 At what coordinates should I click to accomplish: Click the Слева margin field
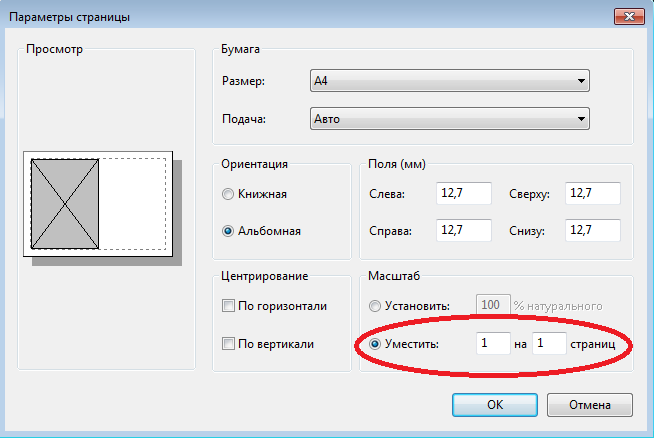click(463, 194)
